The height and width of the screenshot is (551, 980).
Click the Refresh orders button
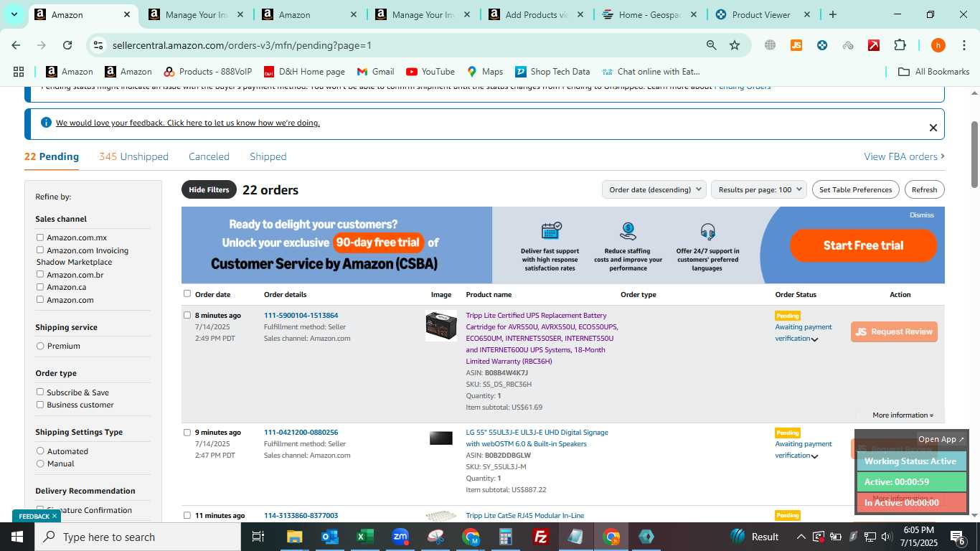(x=924, y=189)
